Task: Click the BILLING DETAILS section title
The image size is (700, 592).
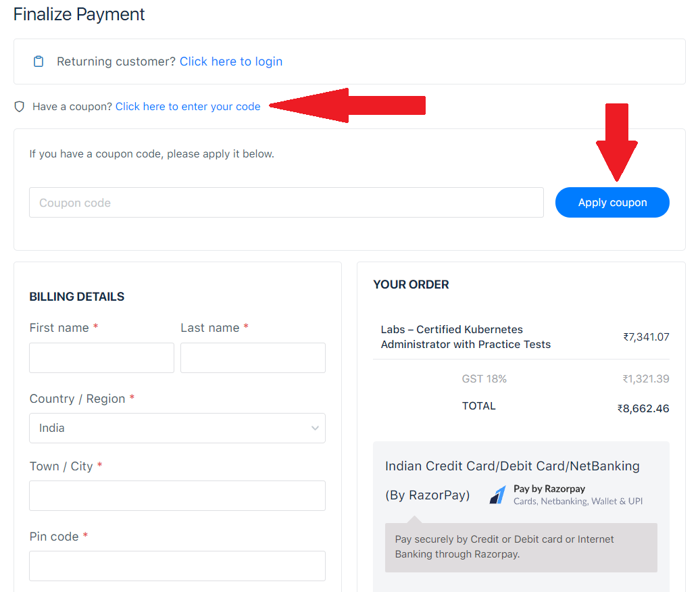Action: pos(77,296)
